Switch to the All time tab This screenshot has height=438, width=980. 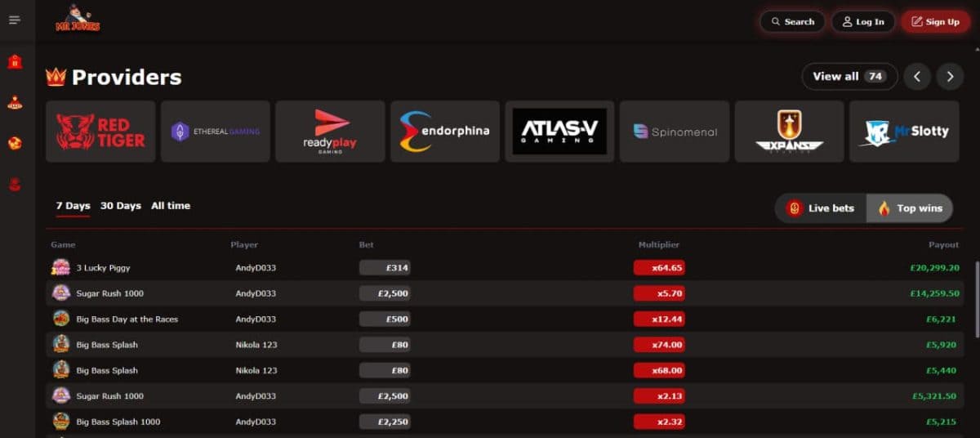click(171, 206)
